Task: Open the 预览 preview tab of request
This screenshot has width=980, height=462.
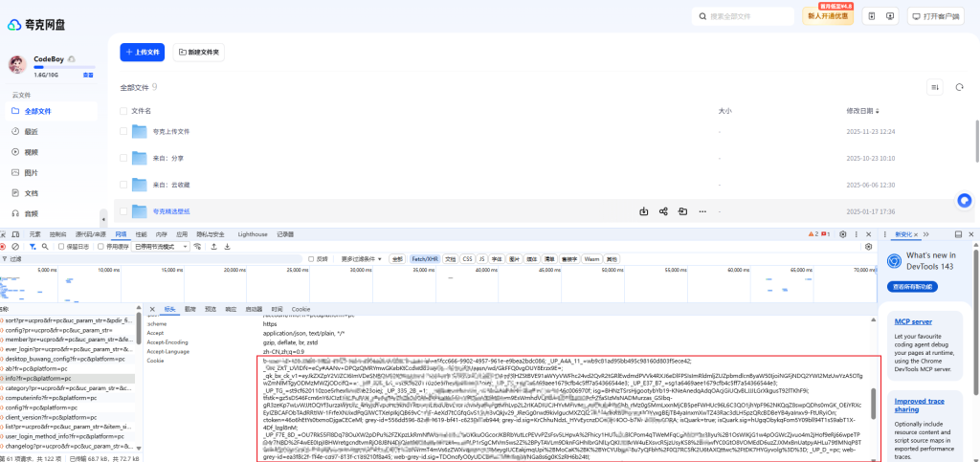Action: (x=212, y=309)
